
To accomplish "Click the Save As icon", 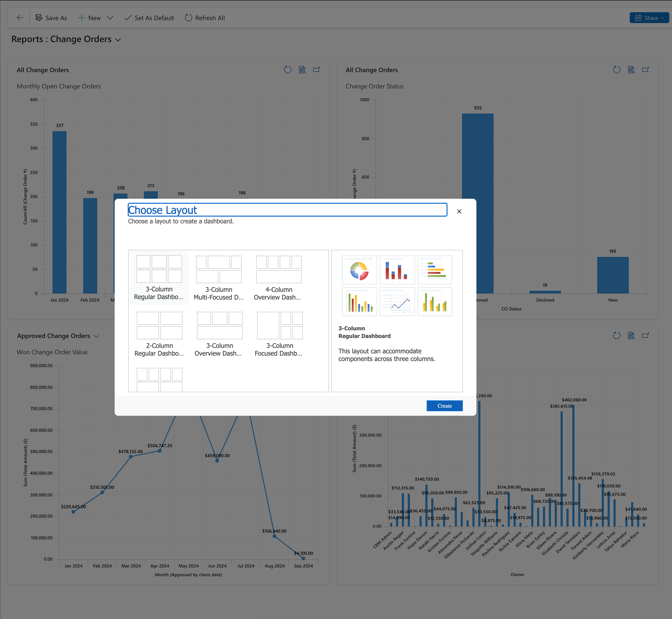I will click(39, 18).
